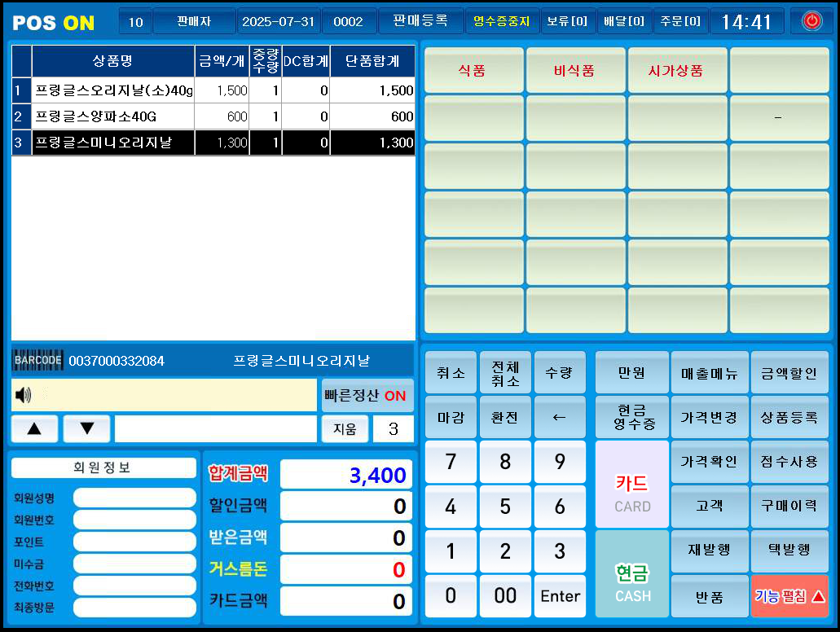The image size is (840, 632).
Task: Click the speaker sound icon
Action: click(x=23, y=395)
